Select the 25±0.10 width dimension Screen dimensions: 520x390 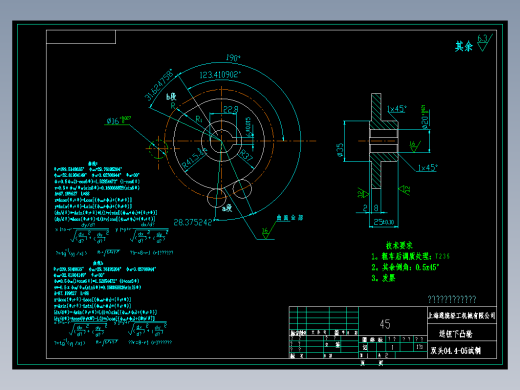click(384, 222)
